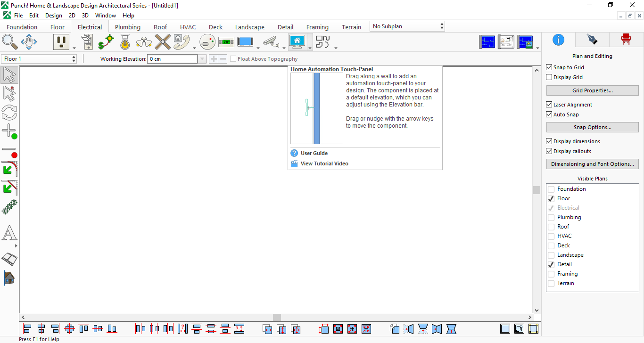Viewport: 644px width, 343px height.
Task: Click the Grid Properties button
Action: (593, 90)
